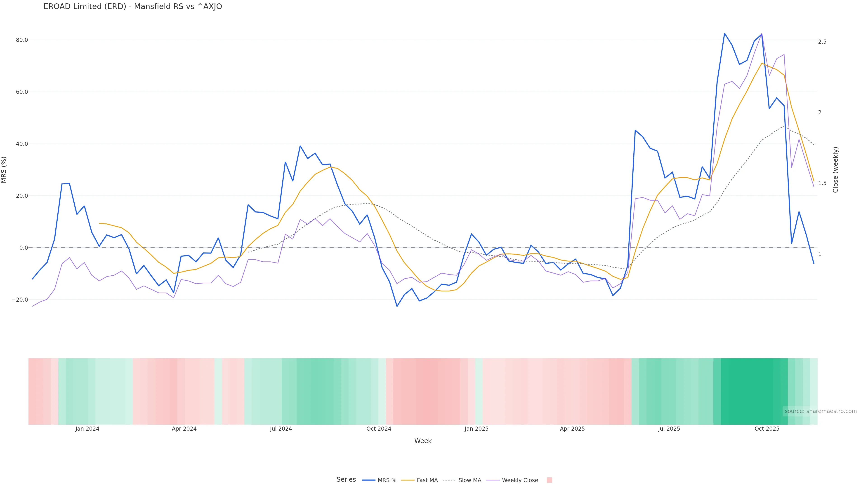Click the purple Weekly Close legend line
Image resolution: width=868 pixels, height=488 pixels.
493,480
